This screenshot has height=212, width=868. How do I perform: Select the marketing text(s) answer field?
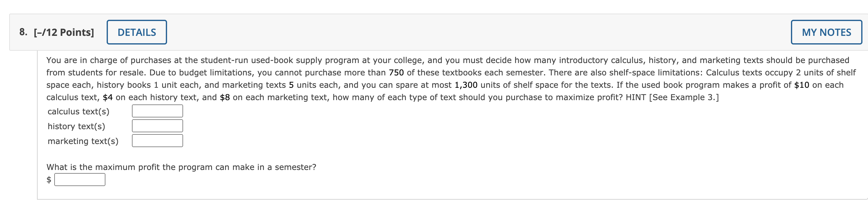[158, 141]
